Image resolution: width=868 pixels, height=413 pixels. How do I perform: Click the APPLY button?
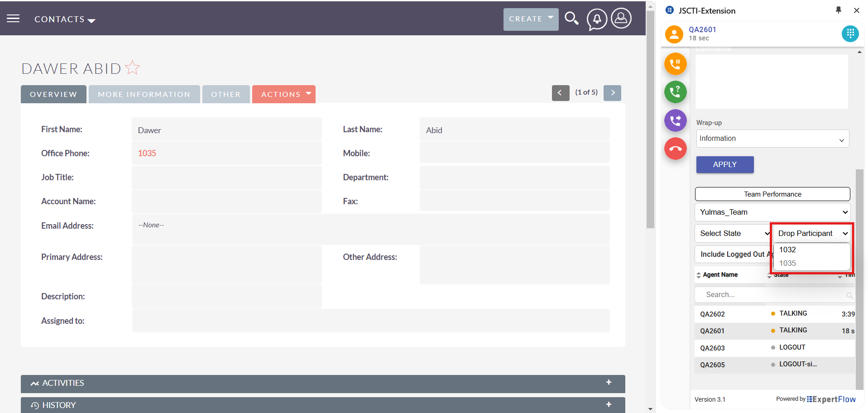pyautogui.click(x=724, y=164)
